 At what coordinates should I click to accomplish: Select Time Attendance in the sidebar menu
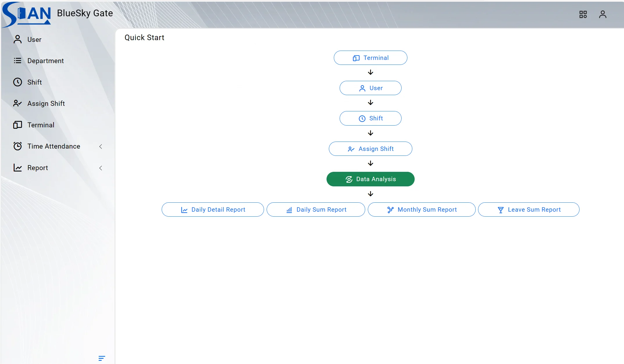53,146
